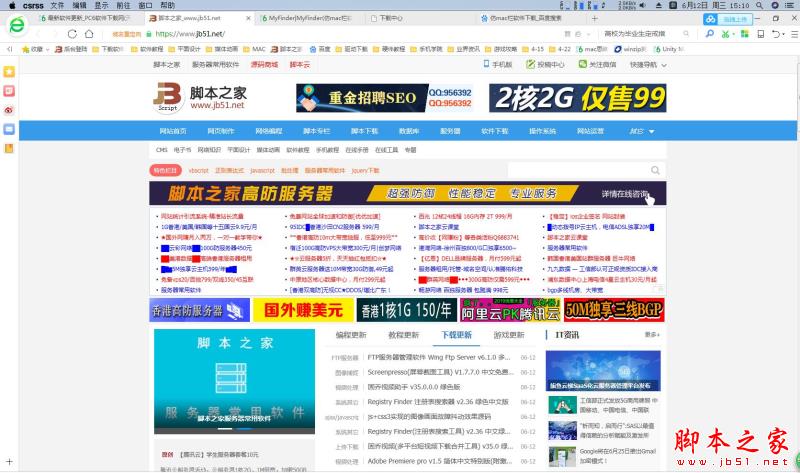Click the 脚本下载 navigation link
The image size is (800, 473).
(x=364, y=131)
